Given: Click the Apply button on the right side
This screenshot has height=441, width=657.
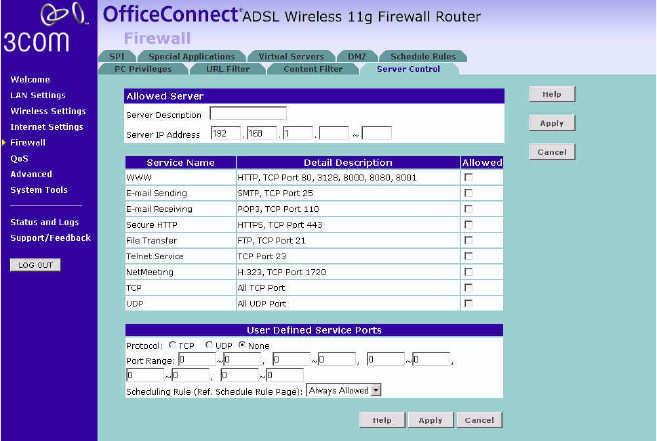Looking at the screenshot, I should pos(552,123).
